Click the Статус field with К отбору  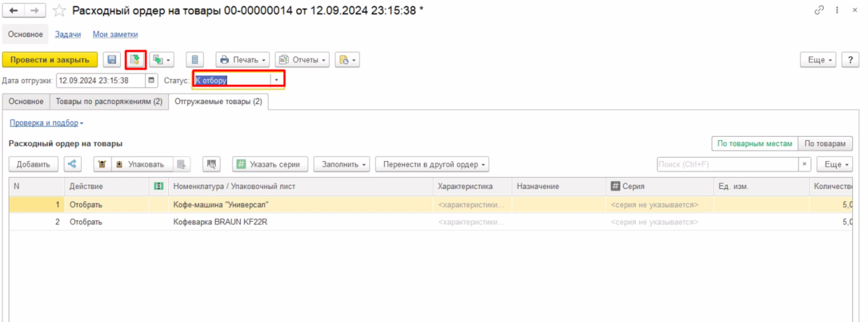click(232, 80)
